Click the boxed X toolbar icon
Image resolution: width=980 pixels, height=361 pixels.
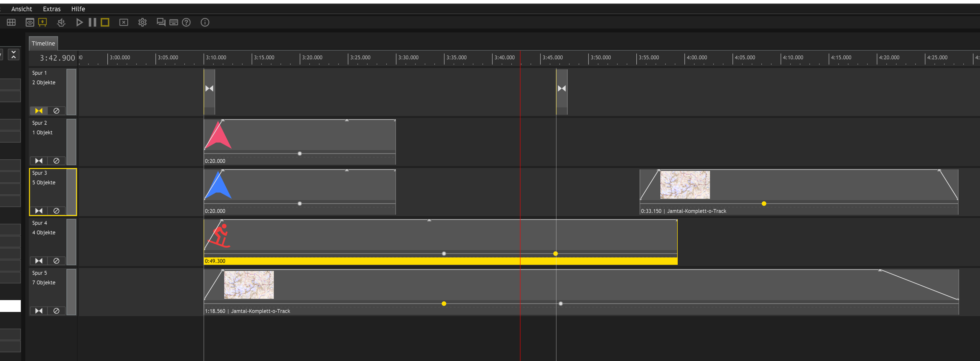coord(124,22)
